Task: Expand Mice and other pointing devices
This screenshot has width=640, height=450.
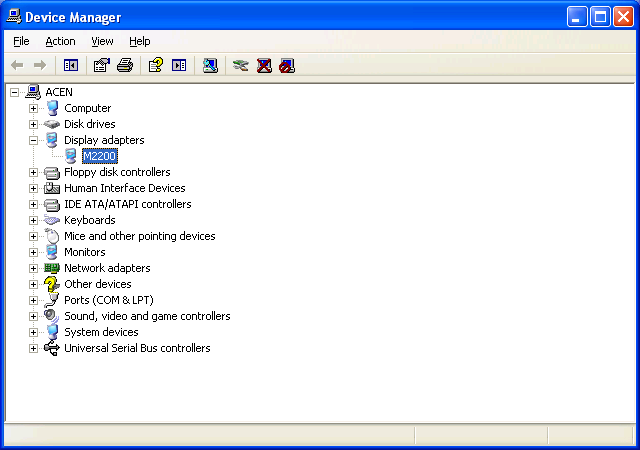Action: (33, 236)
